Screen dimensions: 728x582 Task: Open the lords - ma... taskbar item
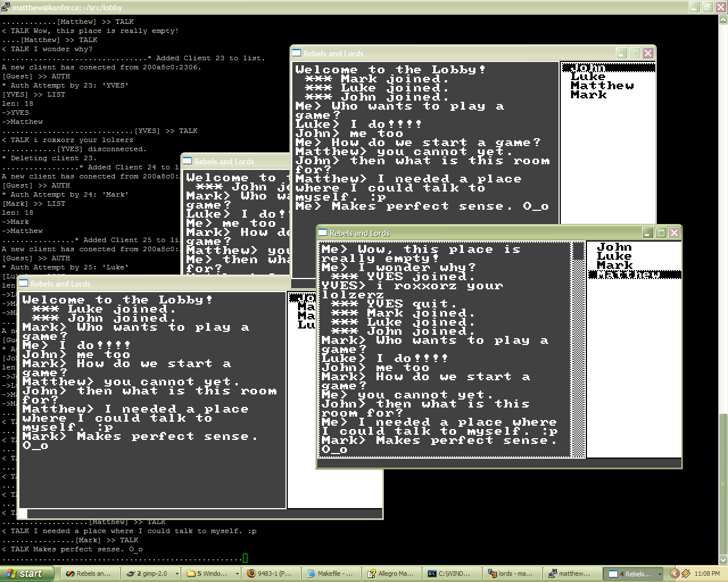(512, 573)
